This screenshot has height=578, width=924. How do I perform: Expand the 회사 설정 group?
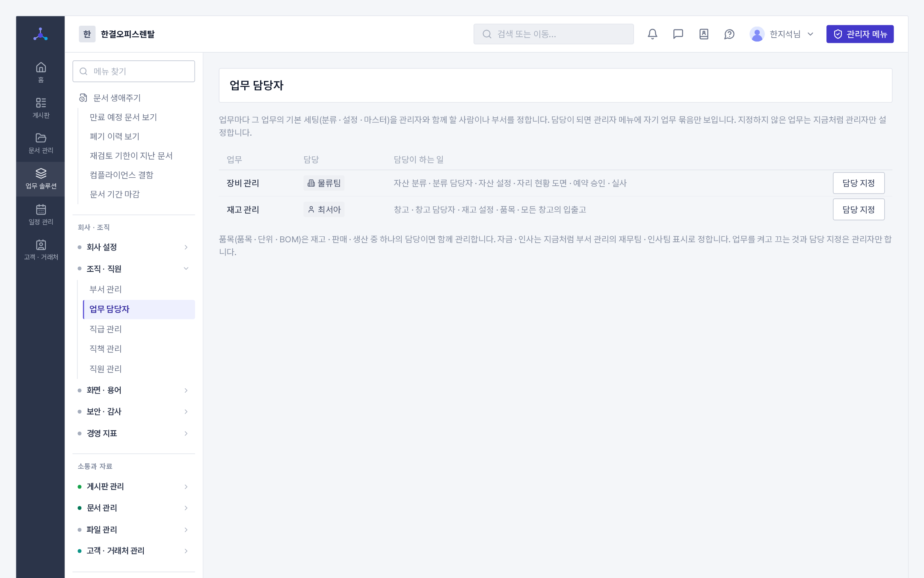click(x=134, y=247)
